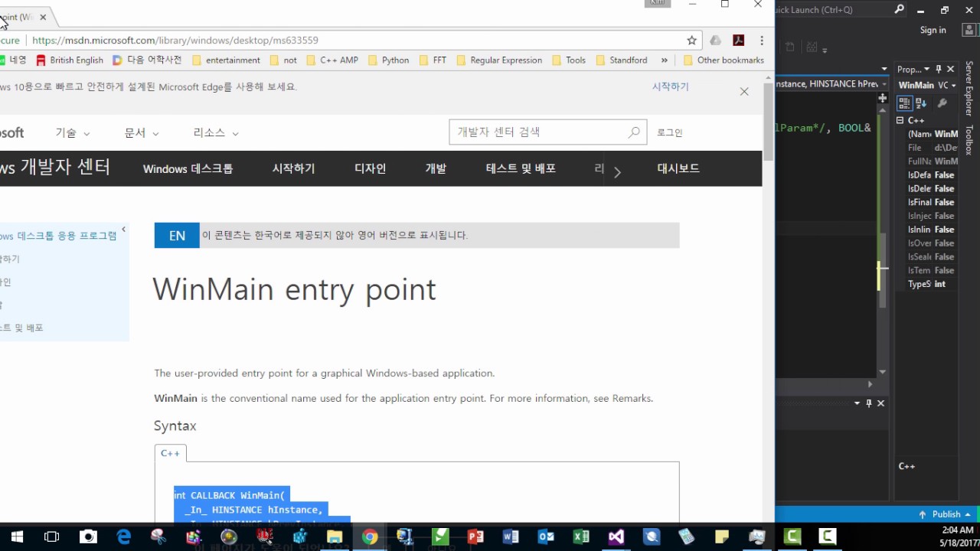The height and width of the screenshot is (551, 980).
Task: Open Task View from the taskbar
Action: click(52, 536)
